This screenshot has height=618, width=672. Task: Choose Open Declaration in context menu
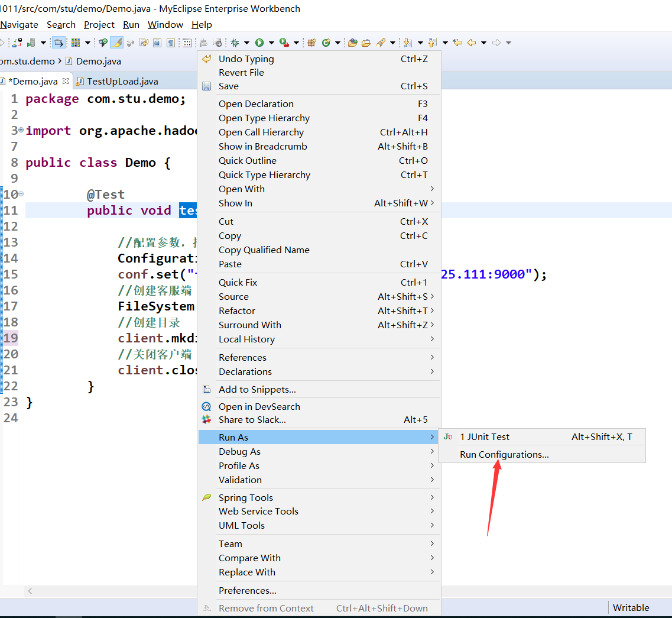(x=319, y=103)
